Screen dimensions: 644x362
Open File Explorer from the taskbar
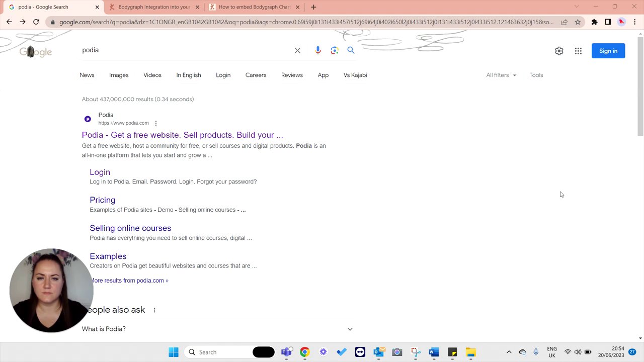click(470, 352)
